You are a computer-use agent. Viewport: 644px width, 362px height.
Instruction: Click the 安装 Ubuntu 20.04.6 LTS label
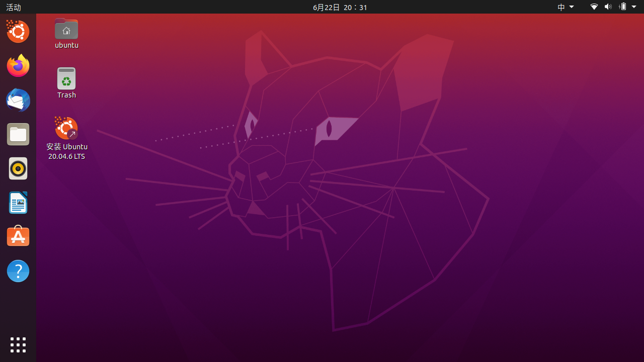tap(67, 151)
